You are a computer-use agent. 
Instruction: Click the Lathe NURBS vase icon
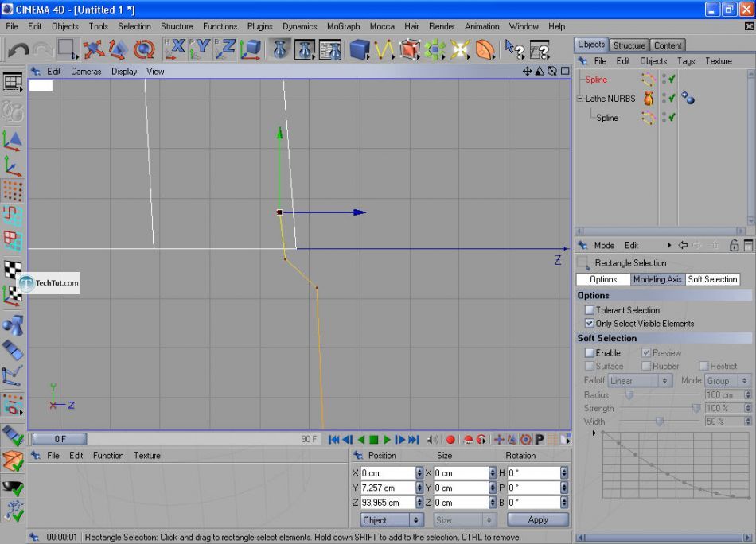tap(649, 99)
